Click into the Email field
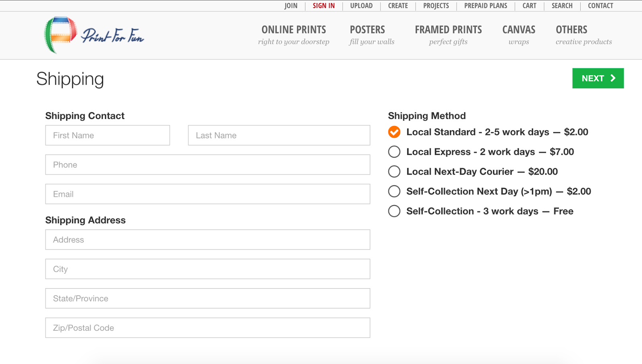 [207, 194]
